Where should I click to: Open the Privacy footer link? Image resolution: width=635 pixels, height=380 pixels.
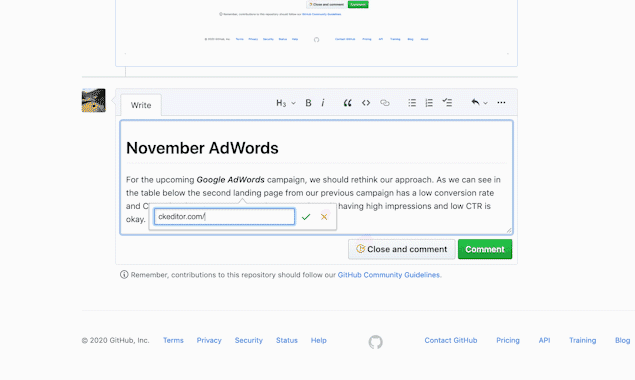[209, 340]
